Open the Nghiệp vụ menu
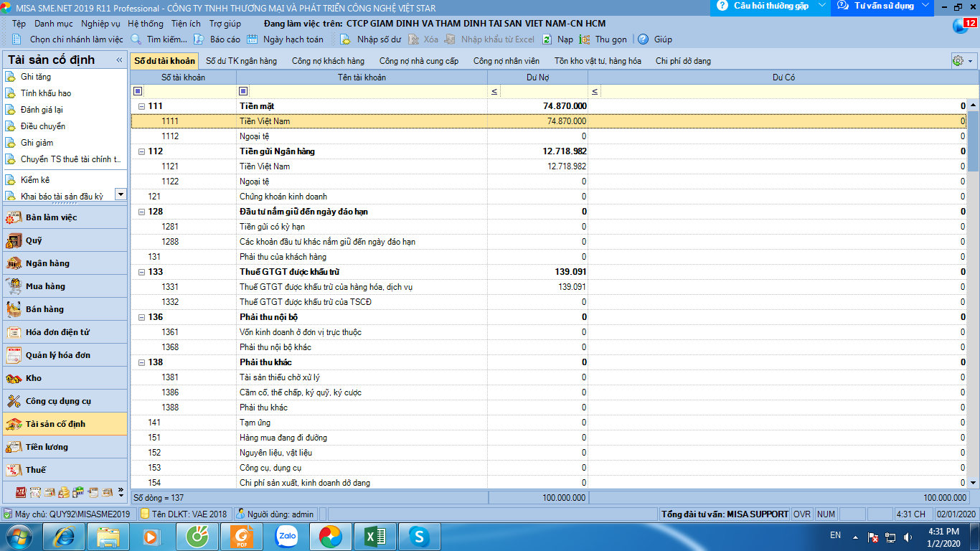The image size is (980, 551). point(100,24)
